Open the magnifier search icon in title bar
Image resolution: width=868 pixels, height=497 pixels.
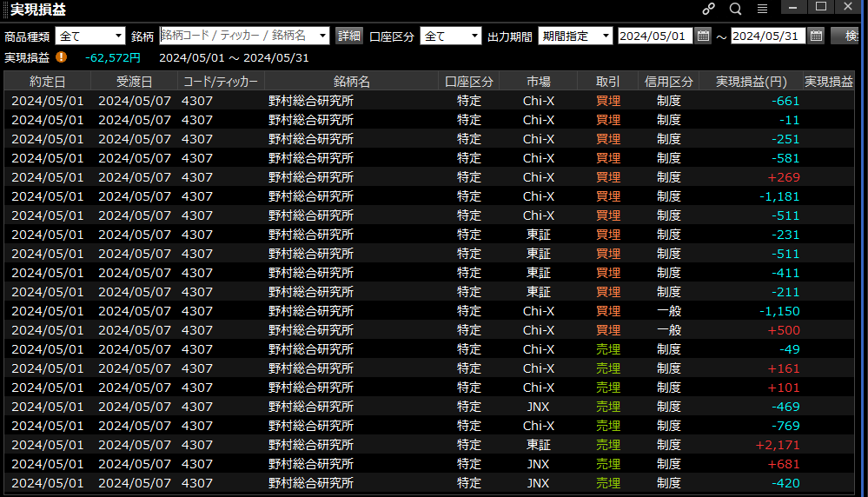(x=735, y=9)
